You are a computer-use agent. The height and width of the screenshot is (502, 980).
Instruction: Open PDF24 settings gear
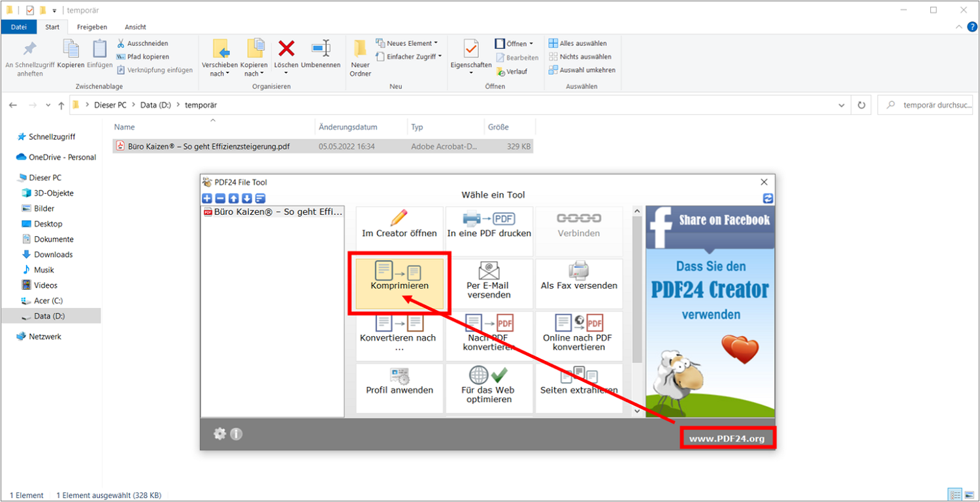click(220, 433)
